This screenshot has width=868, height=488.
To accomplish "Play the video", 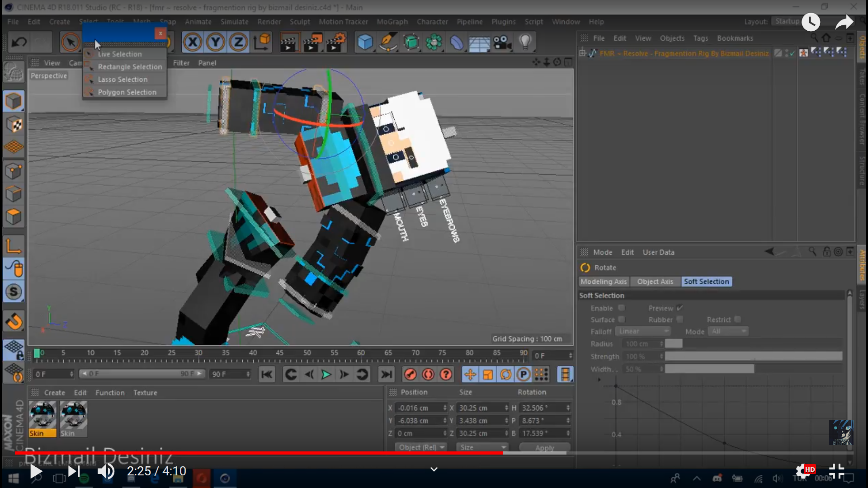I will [35, 471].
